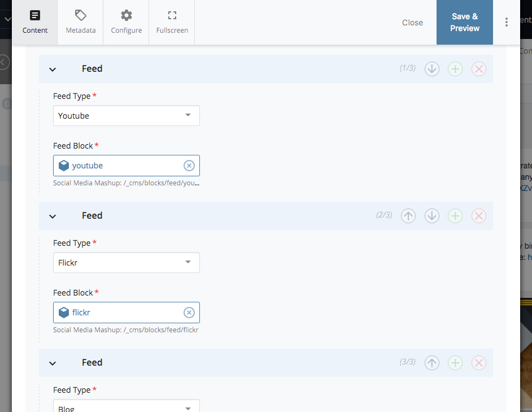The image size is (532, 412).
Task: Remove Feed 2/3
Action: click(479, 216)
